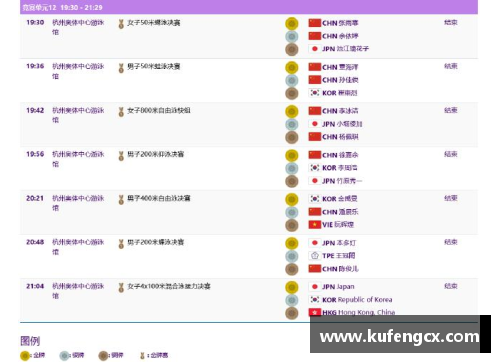This screenshot has height=362, width=500.
Task: Click the medal event icon in the 19:42 row
Action: coord(121,112)
